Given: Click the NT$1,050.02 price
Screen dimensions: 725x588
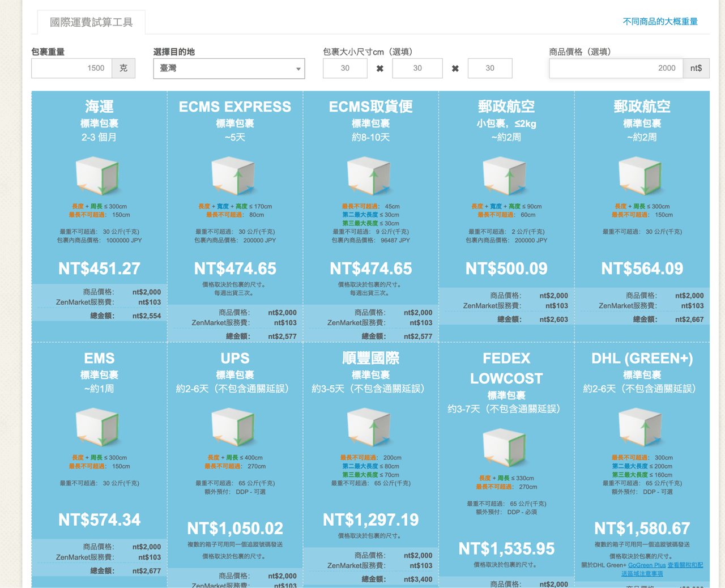Looking at the screenshot, I should [235, 529].
